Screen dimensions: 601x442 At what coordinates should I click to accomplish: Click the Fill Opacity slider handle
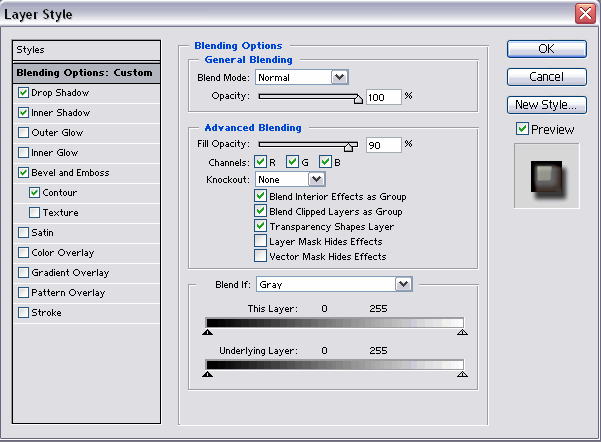(x=348, y=147)
